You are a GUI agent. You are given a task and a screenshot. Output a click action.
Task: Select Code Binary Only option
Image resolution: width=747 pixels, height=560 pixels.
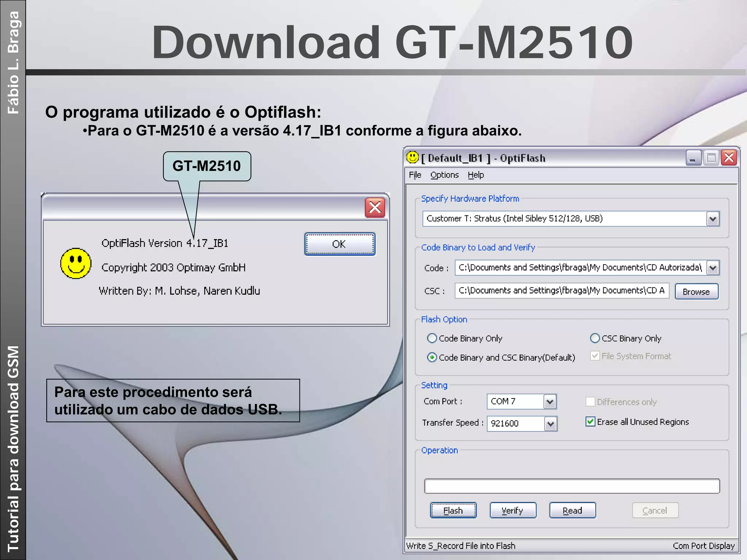point(432,338)
